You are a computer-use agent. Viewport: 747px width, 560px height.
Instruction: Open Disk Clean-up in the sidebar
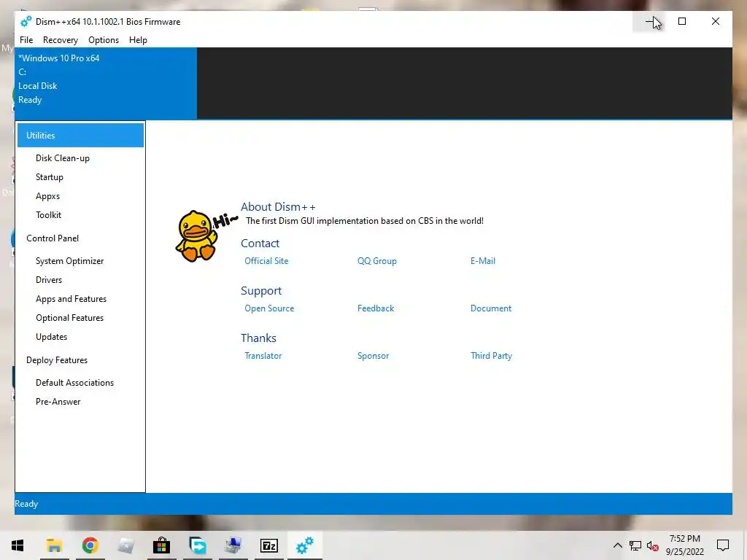coord(63,158)
